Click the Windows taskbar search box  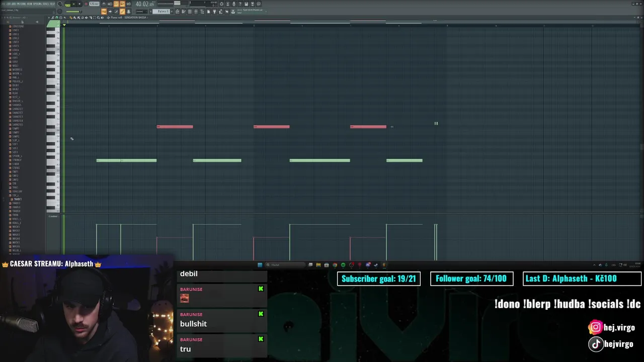pyautogui.click(x=285, y=265)
